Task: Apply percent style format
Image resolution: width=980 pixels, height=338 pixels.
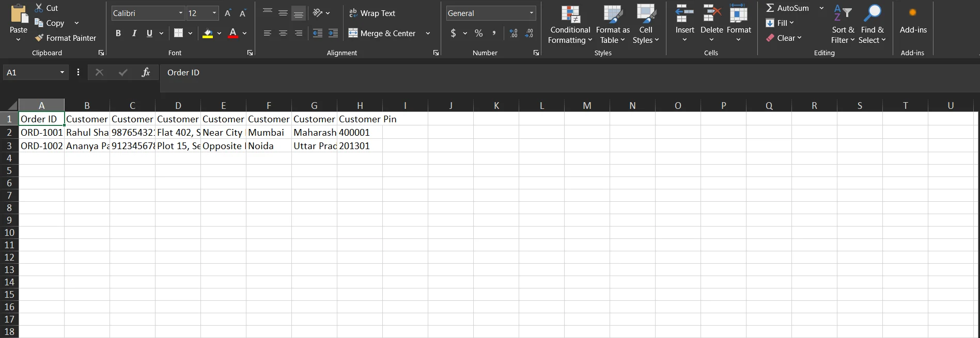Action: (x=479, y=33)
